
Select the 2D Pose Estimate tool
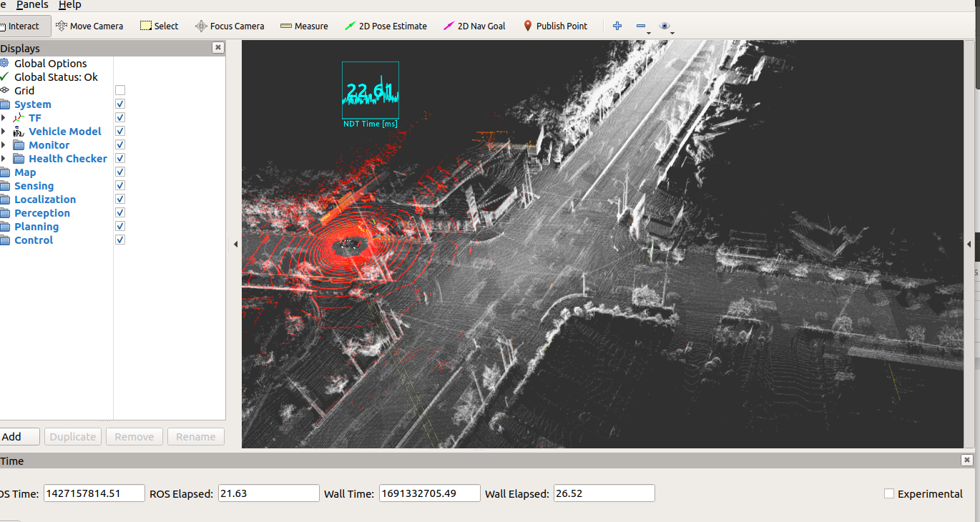tap(386, 26)
